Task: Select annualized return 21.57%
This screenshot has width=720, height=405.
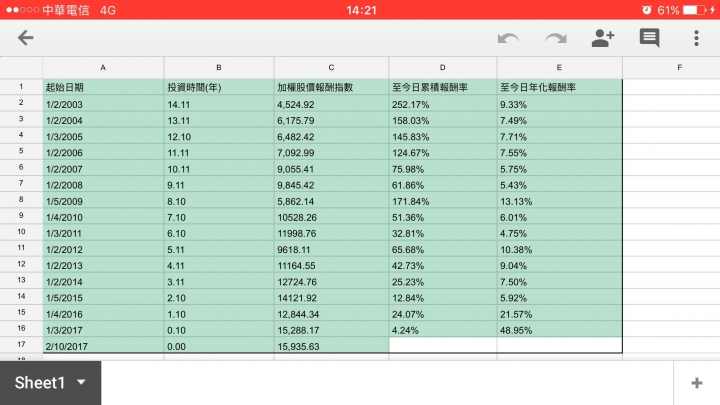Action: click(x=560, y=313)
